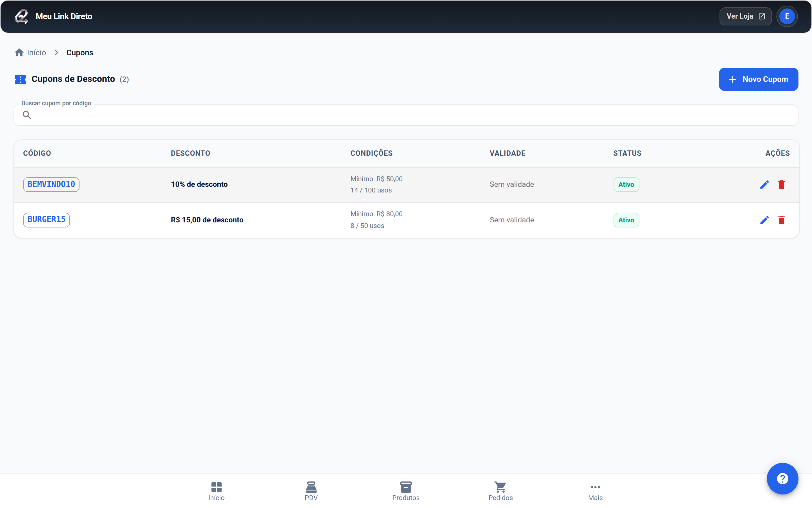This screenshot has height=508, width=812.
Task: Delete the BEMVINDO10 coupon with trash icon
Action: [782, 185]
